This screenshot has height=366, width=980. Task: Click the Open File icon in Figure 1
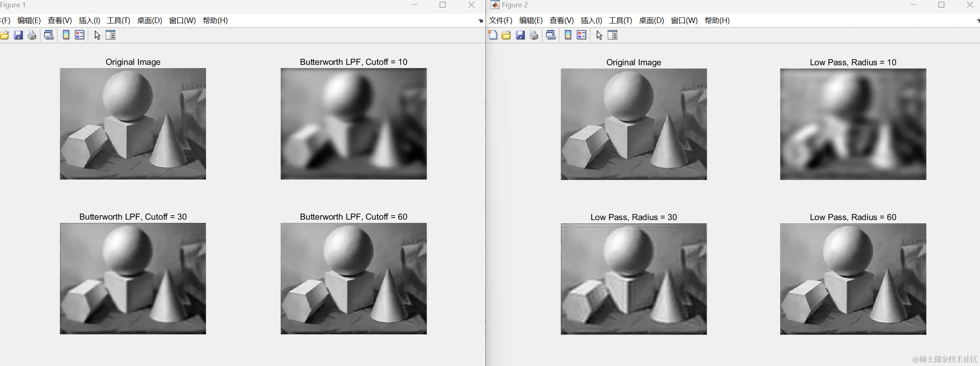point(4,35)
